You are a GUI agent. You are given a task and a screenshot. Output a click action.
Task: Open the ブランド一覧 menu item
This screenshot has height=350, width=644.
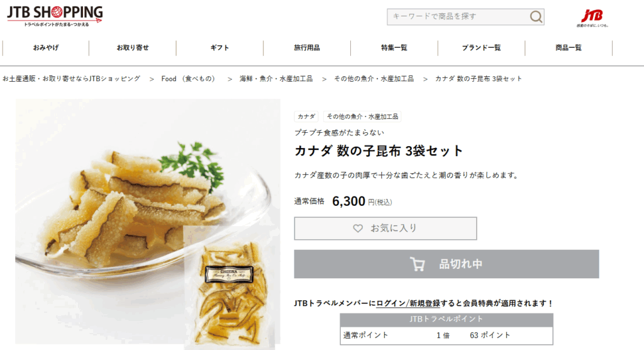click(x=481, y=48)
